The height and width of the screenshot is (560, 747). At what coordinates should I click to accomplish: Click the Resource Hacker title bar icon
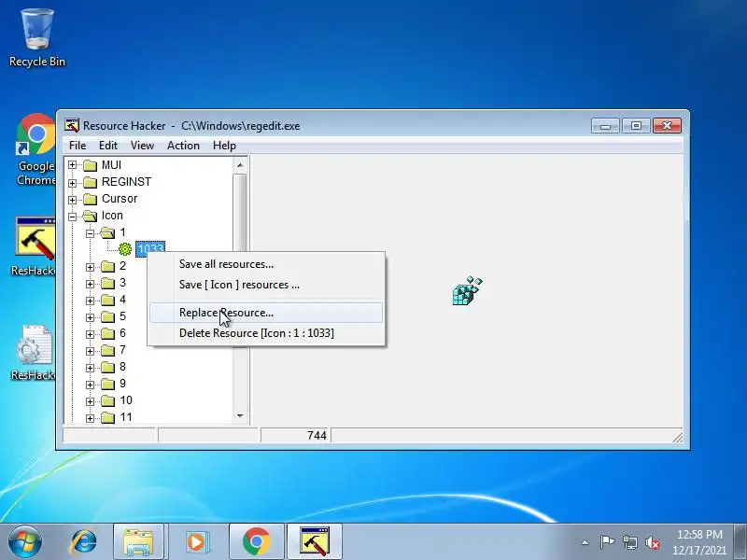72,126
